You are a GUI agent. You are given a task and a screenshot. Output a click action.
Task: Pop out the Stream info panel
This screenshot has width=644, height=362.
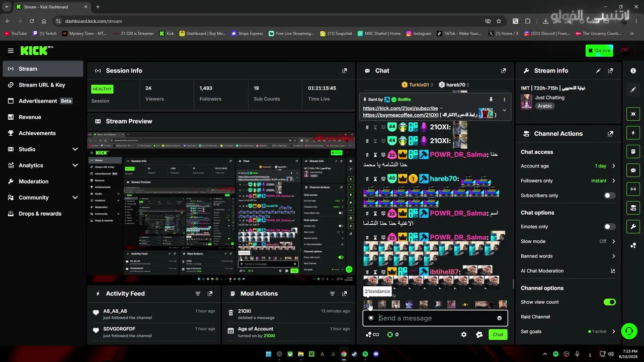[x=610, y=71]
